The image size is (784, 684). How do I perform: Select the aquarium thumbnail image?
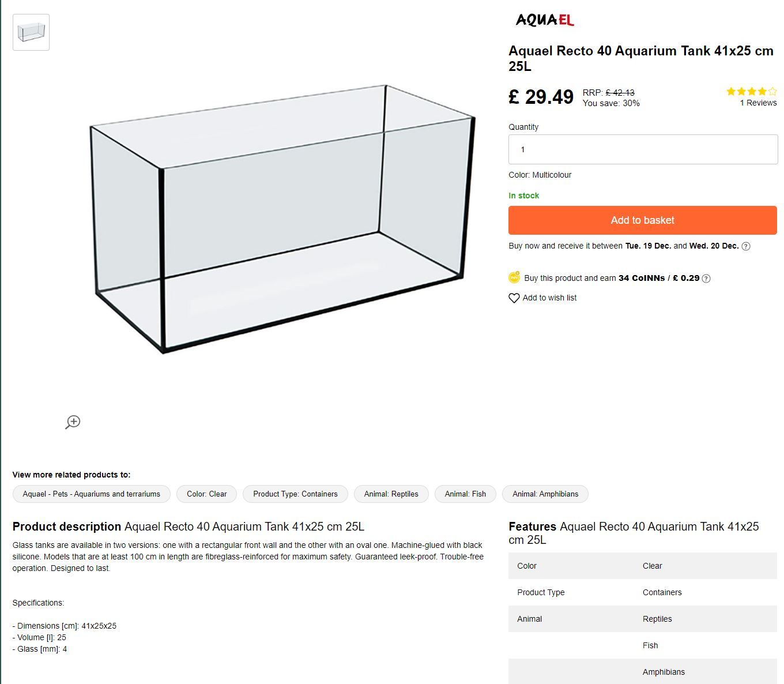coord(31,32)
